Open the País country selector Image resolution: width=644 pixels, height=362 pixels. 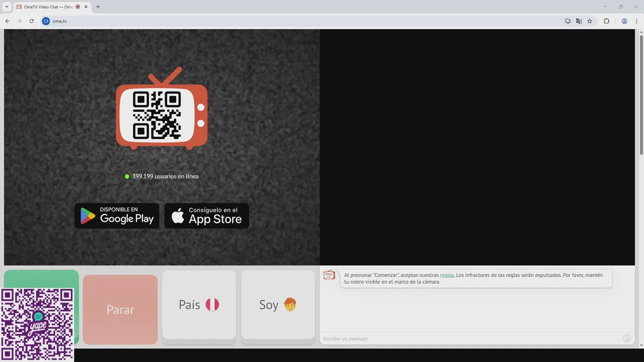199,305
